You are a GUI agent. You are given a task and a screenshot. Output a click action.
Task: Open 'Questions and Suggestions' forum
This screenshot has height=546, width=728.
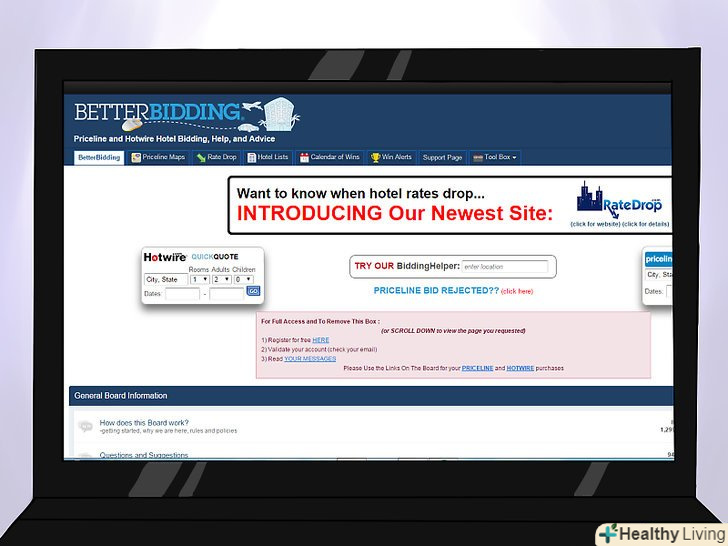click(144, 455)
